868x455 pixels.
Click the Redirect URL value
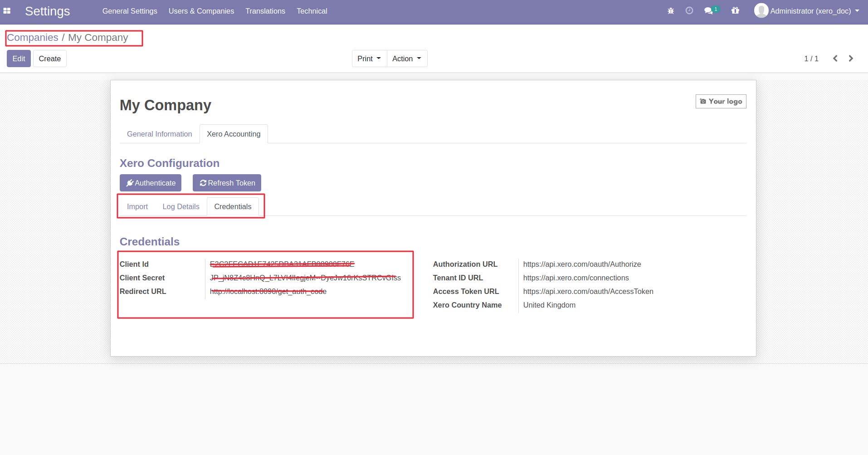268,292
